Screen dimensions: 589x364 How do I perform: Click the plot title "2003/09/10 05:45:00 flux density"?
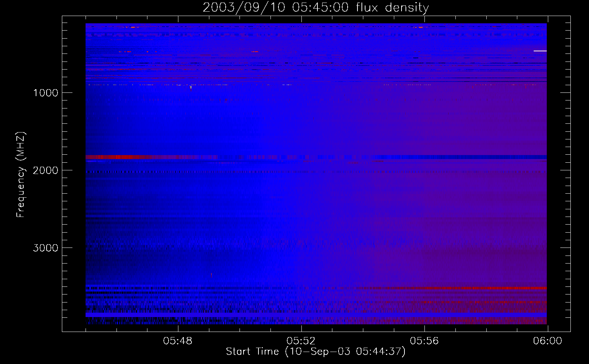[x=316, y=7]
